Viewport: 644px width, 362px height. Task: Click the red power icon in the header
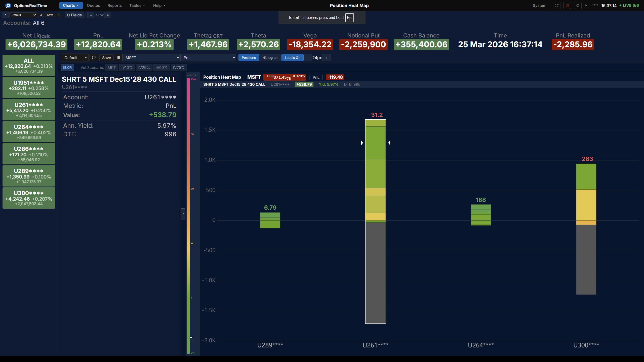(567, 5)
